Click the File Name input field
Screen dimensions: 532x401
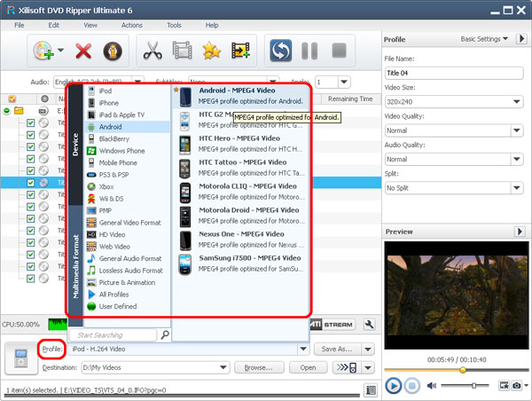pos(454,73)
